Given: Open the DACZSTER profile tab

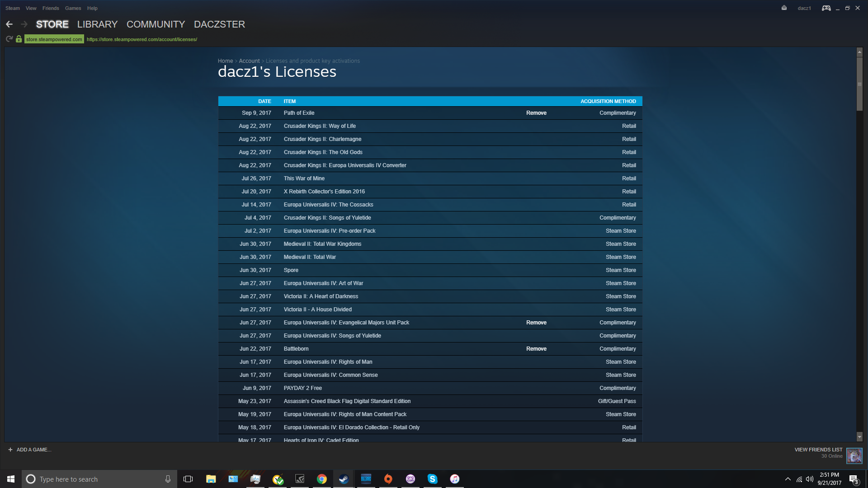Looking at the screenshot, I should pyautogui.click(x=219, y=24).
